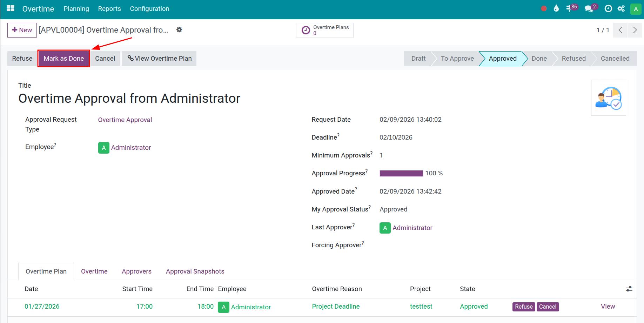Viewport: 644px width, 323px height.
Task: Click the red recording status dot
Action: (x=544, y=9)
